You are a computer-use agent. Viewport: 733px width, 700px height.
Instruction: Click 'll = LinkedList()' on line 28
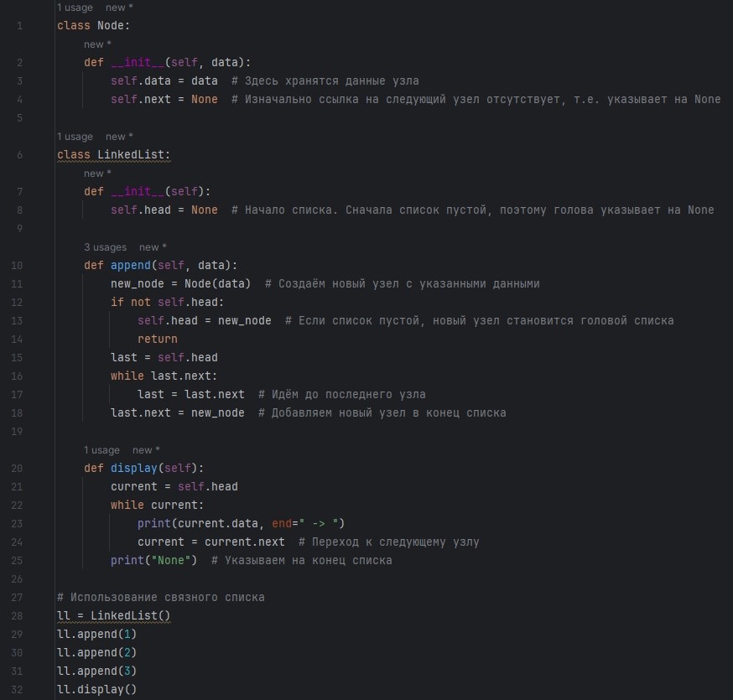pos(113,616)
